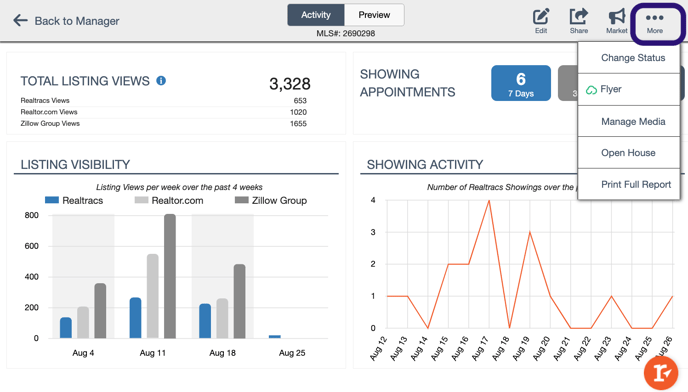The image size is (688, 392).
Task: Click the back arrow icon
Action: pos(20,20)
